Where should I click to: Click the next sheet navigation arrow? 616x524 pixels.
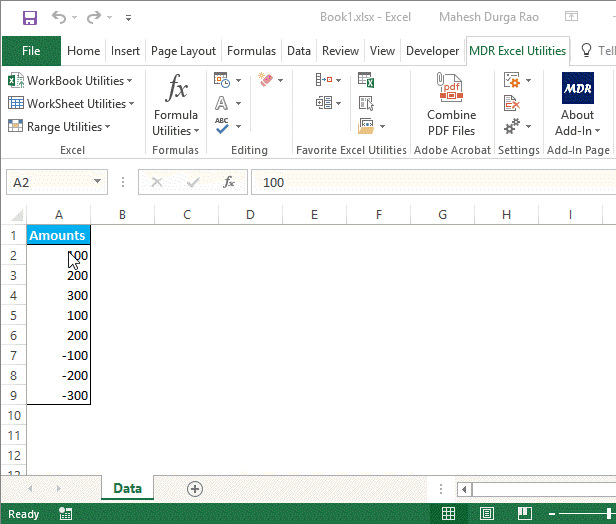(59, 488)
